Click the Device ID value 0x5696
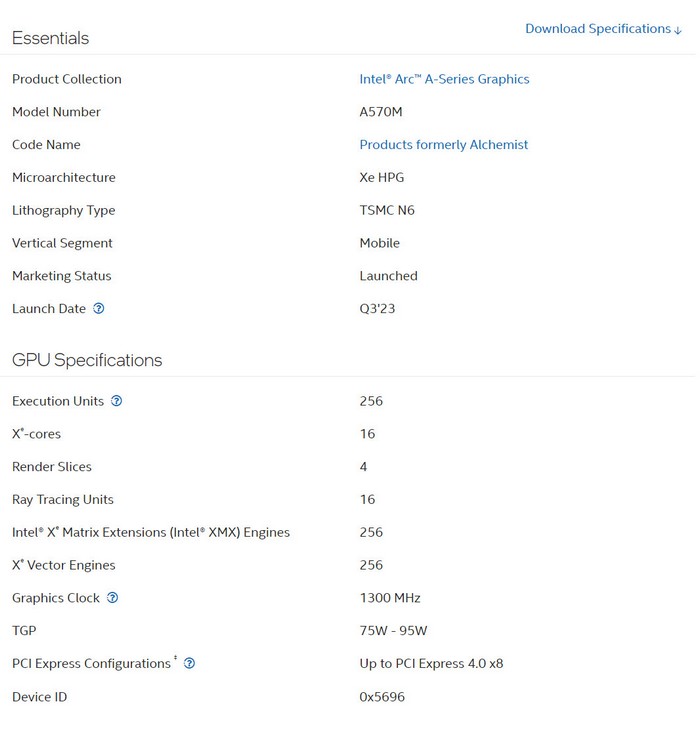 (x=382, y=697)
